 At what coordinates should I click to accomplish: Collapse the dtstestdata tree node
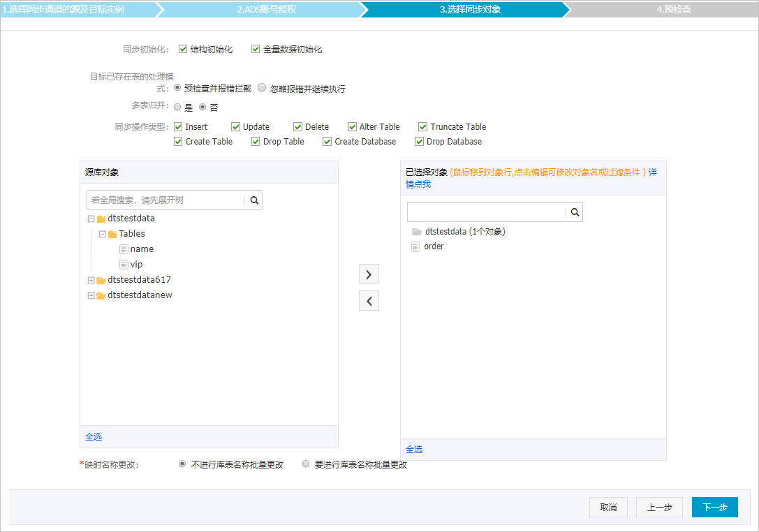pyautogui.click(x=91, y=219)
